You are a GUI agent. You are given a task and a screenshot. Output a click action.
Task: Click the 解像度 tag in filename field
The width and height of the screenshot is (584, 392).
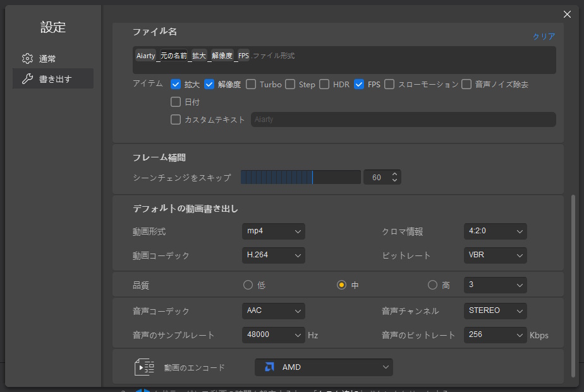tap(222, 56)
